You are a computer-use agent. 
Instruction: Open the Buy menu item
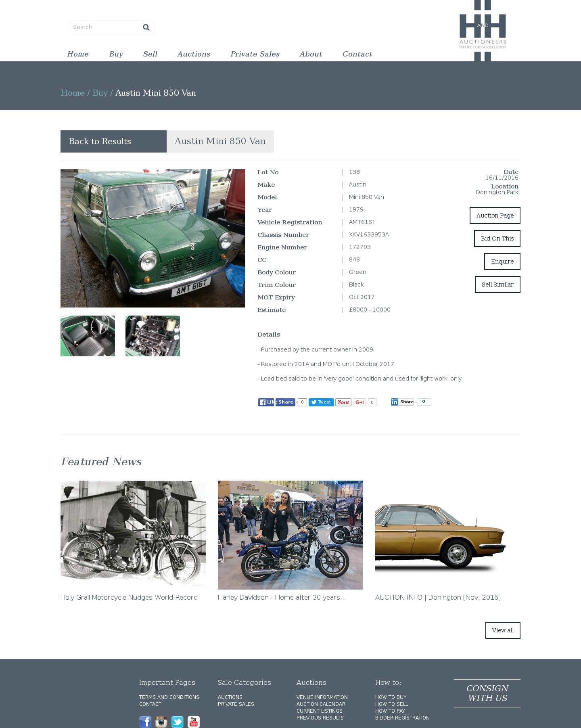[x=116, y=54]
